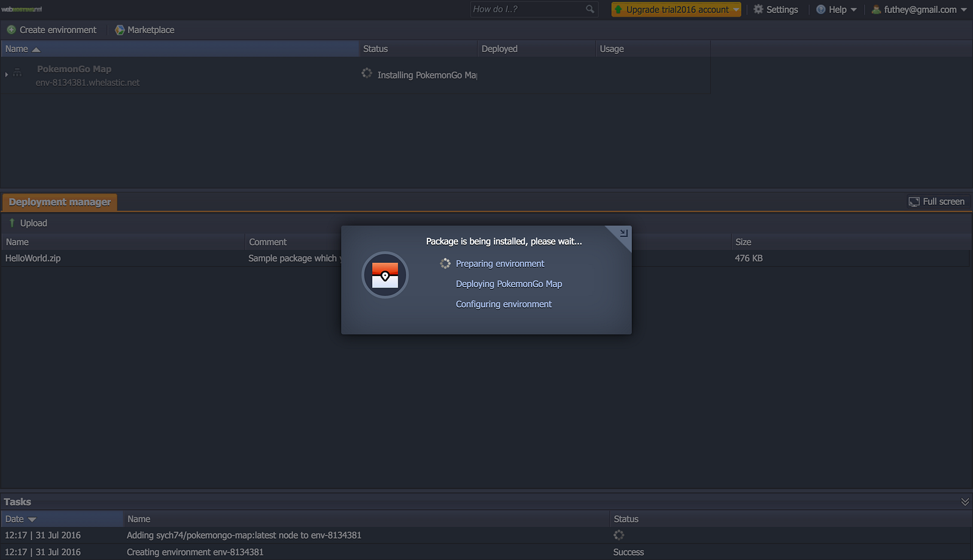Click the PokemonGo Map environment name

[74, 69]
